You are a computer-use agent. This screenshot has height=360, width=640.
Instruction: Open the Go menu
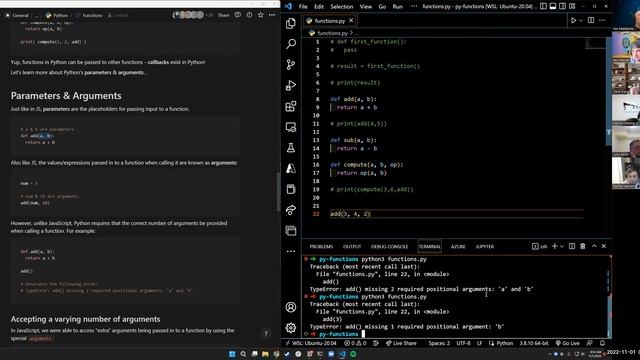click(x=382, y=7)
